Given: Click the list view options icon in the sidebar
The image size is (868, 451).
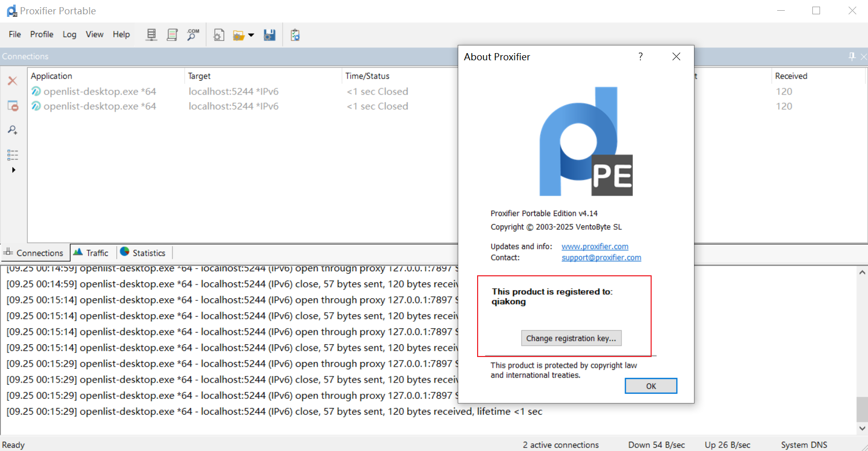Looking at the screenshot, I should [x=13, y=155].
